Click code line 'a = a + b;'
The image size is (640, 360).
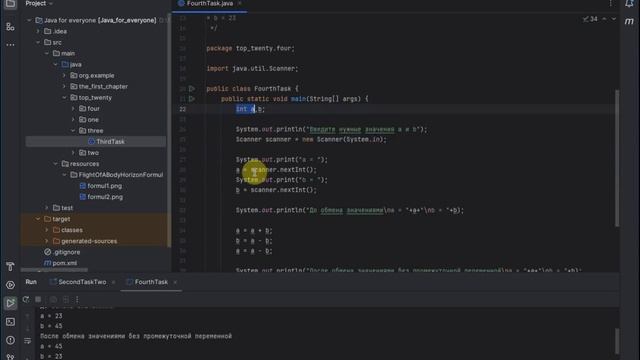point(253,231)
